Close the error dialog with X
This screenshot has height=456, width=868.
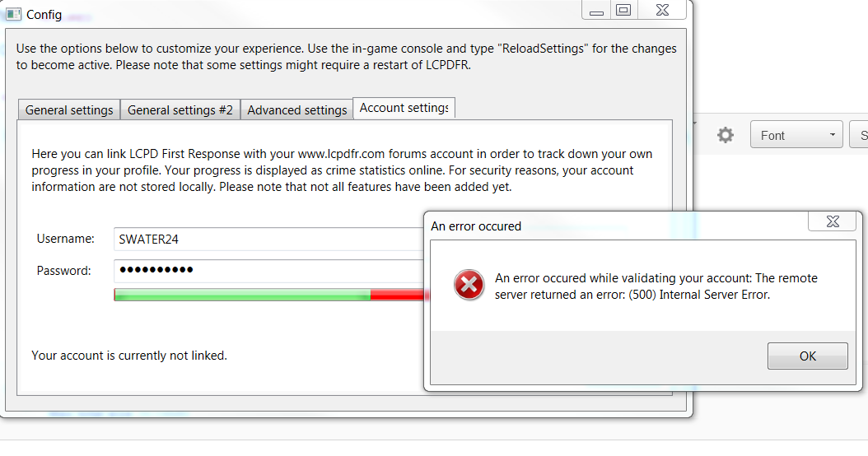[x=832, y=221]
